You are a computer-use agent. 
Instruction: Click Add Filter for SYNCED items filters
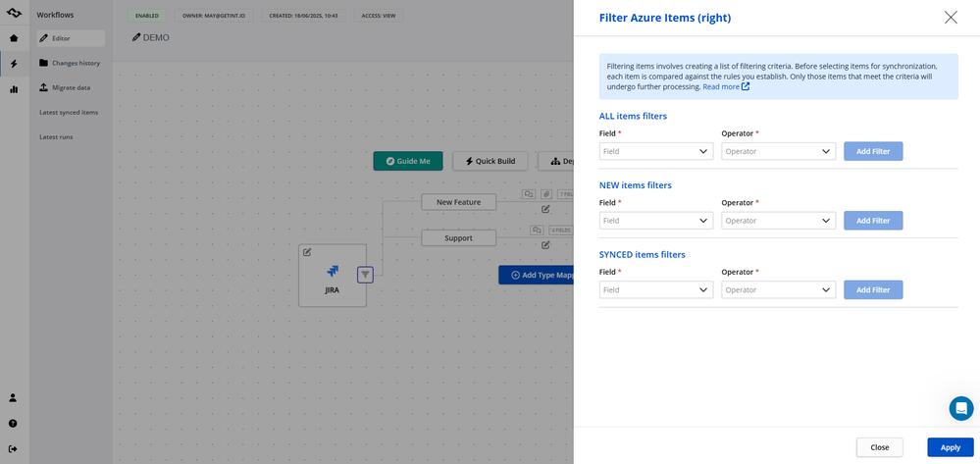(x=873, y=290)
